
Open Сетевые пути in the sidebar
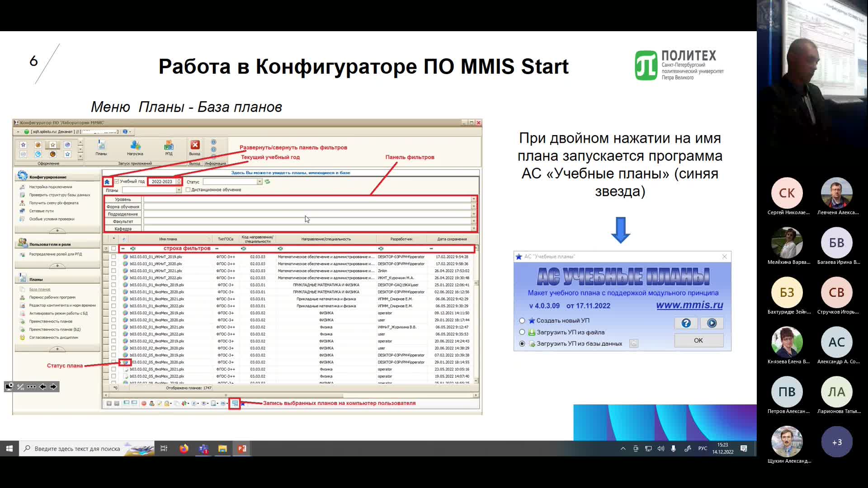41,211
